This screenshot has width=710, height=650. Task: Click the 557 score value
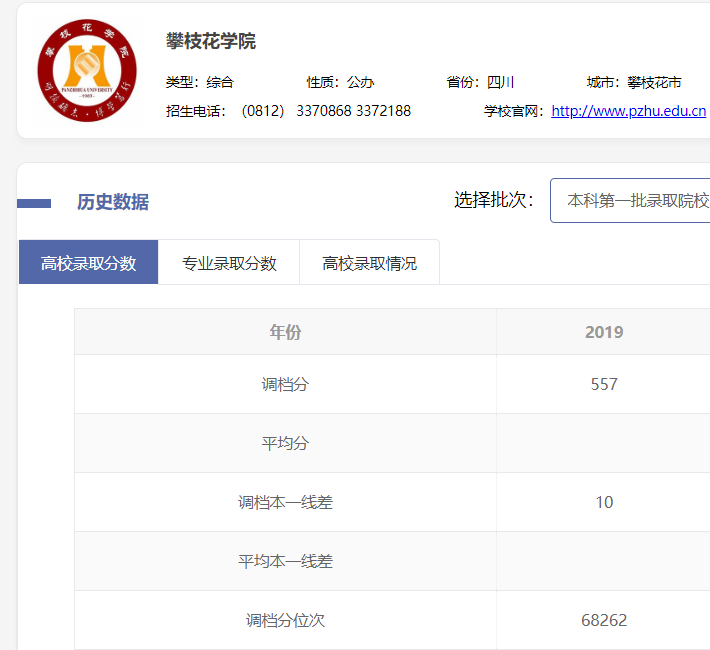point(604,385)
